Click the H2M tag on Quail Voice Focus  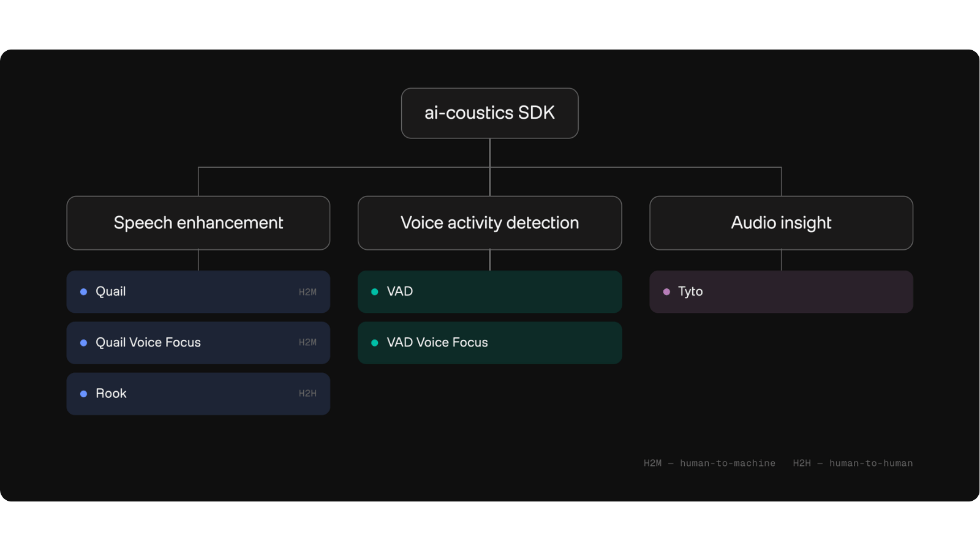(x=307, y=343)
